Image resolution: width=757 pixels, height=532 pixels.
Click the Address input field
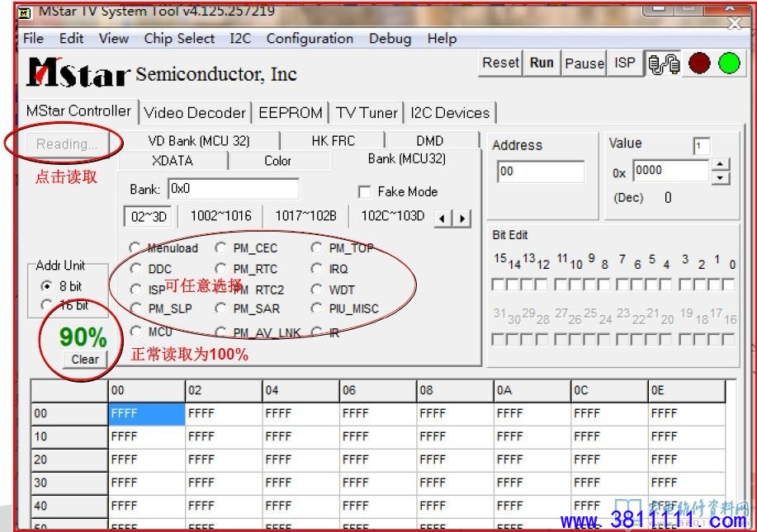[x=541, y=172]
